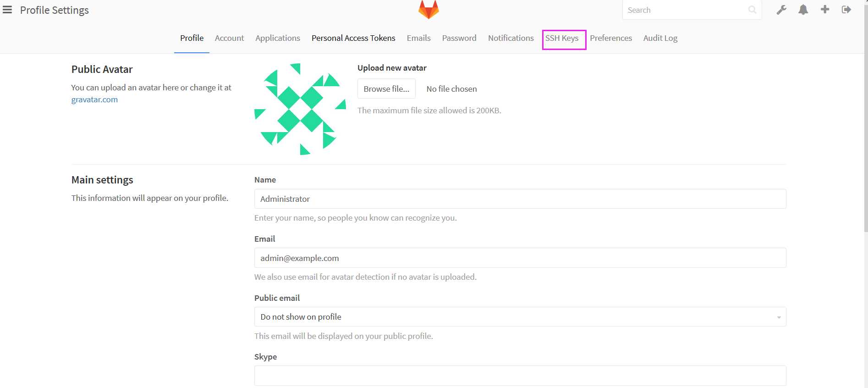Open Personal Access Tokens tab
Screen dimensions: 868x388
[353, 38]
